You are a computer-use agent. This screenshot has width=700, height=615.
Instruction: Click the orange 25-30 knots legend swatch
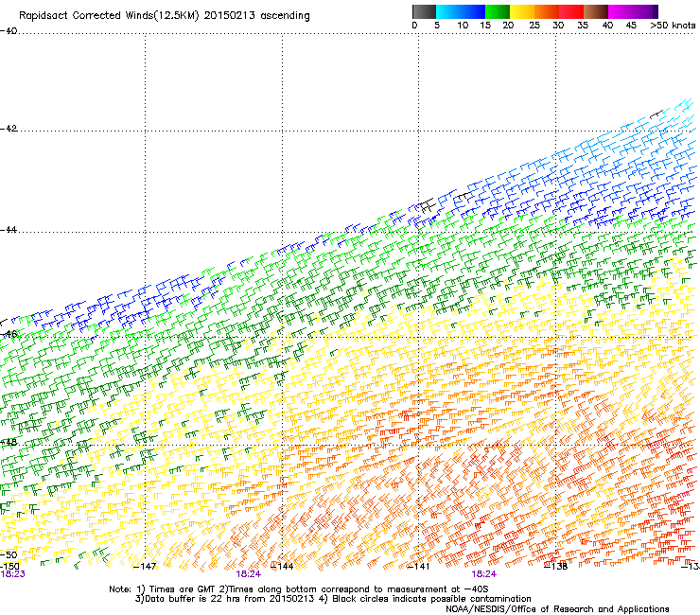[547, 11]
